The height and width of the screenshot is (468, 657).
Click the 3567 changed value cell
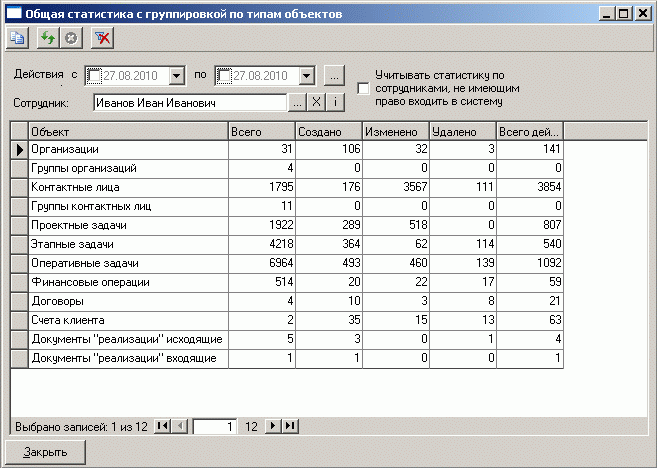[396, 187]
